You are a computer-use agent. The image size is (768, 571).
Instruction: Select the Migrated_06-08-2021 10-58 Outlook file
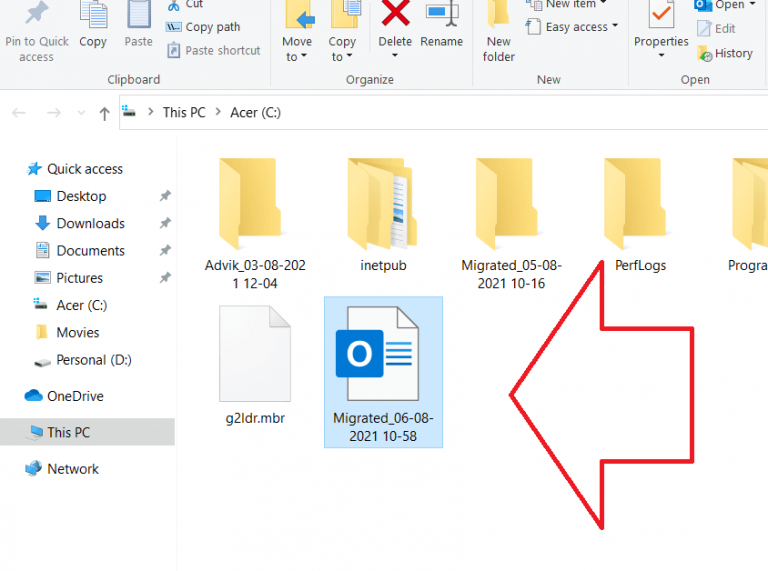coord(383,372)
